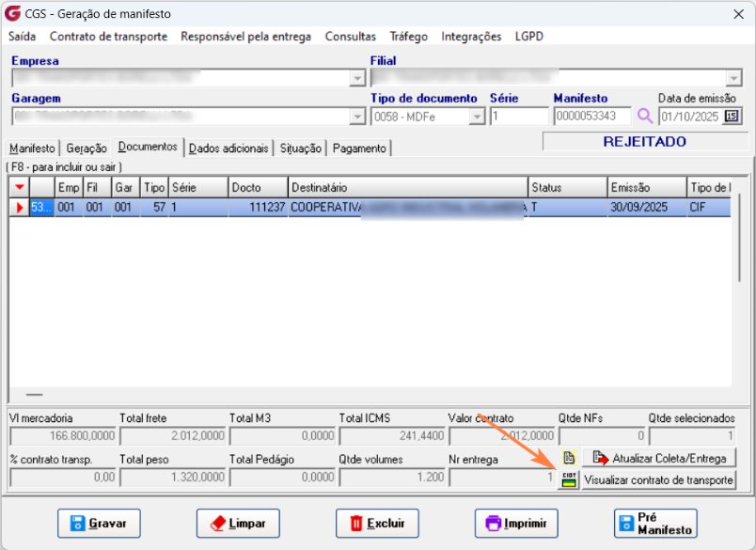Click Atualizar Coleta/Entrega button

coord(659,458)
